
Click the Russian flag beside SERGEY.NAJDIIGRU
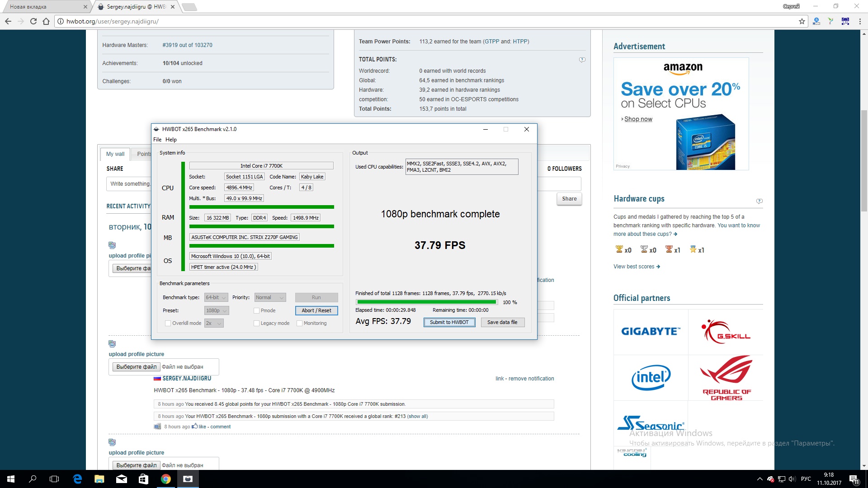157,379
